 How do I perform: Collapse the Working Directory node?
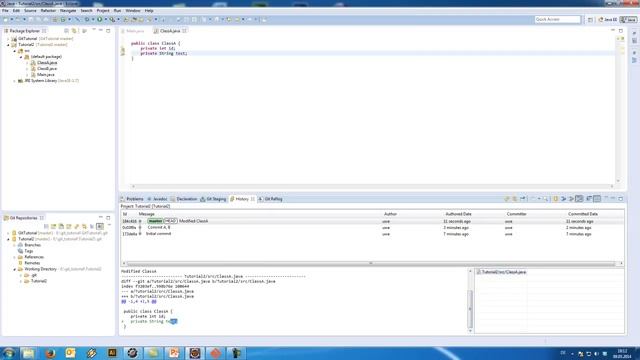click(x=15, y=269)
